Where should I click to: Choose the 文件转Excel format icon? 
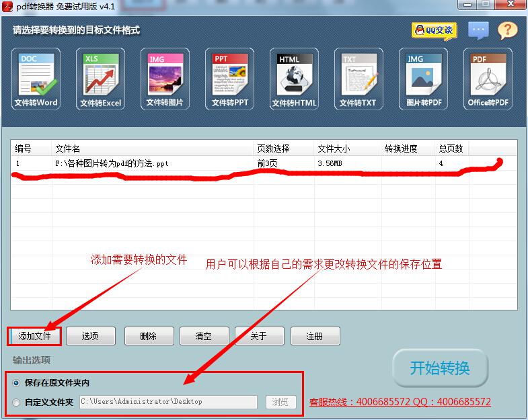pos(100,79)
